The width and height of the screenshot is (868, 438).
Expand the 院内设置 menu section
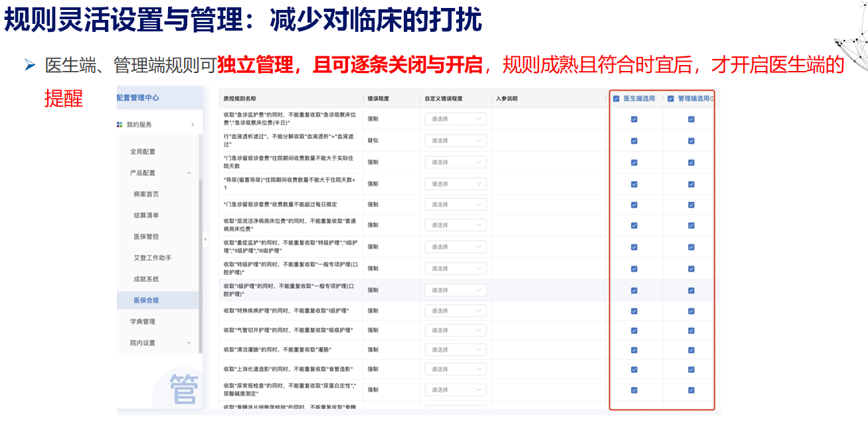click(189, 343)
